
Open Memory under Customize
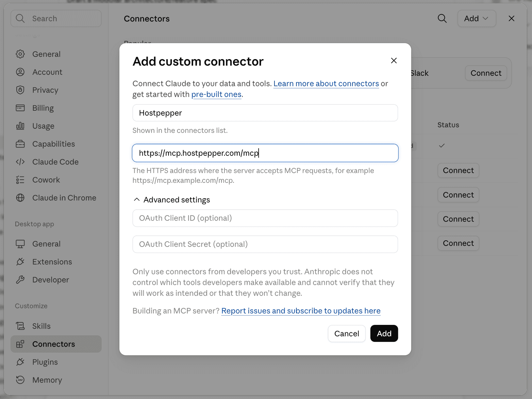56,380
